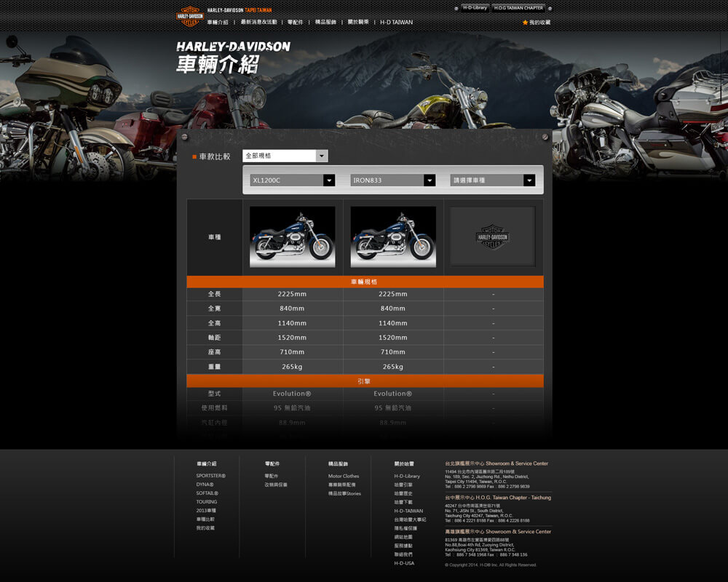The height and width of the screenshot is (582, 728).
Task: Click the star icon beside 我的收藏
Action: (x=525, y=23)
